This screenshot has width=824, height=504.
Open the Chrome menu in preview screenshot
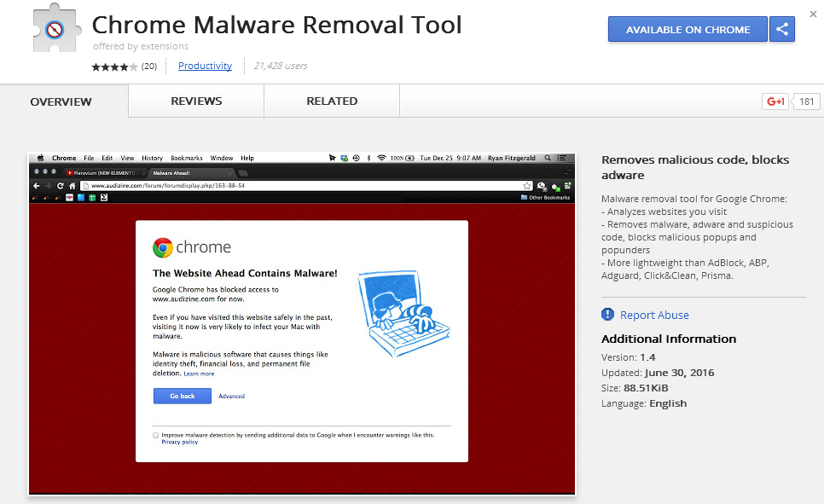click(x=64, y=158)
